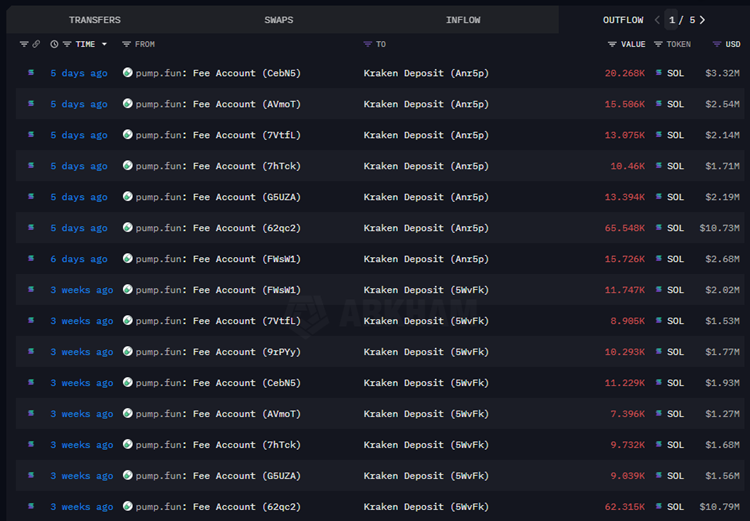Click SOL token icon in 20.268K row
Screen dimensions: 750x521
click(x=658, y=73)
